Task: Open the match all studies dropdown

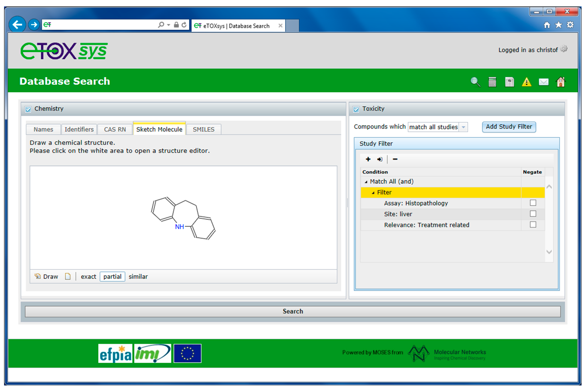Action: coord(463,127)
